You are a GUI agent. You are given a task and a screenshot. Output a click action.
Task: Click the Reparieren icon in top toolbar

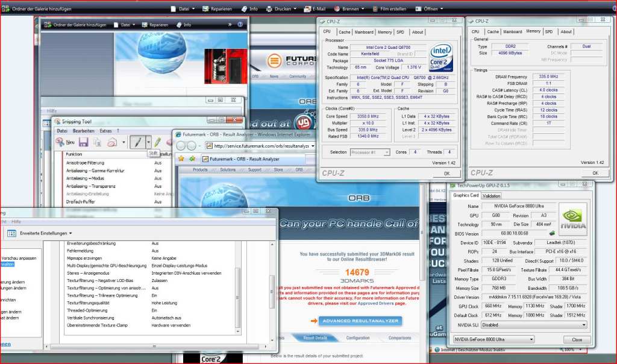point(205,8)
